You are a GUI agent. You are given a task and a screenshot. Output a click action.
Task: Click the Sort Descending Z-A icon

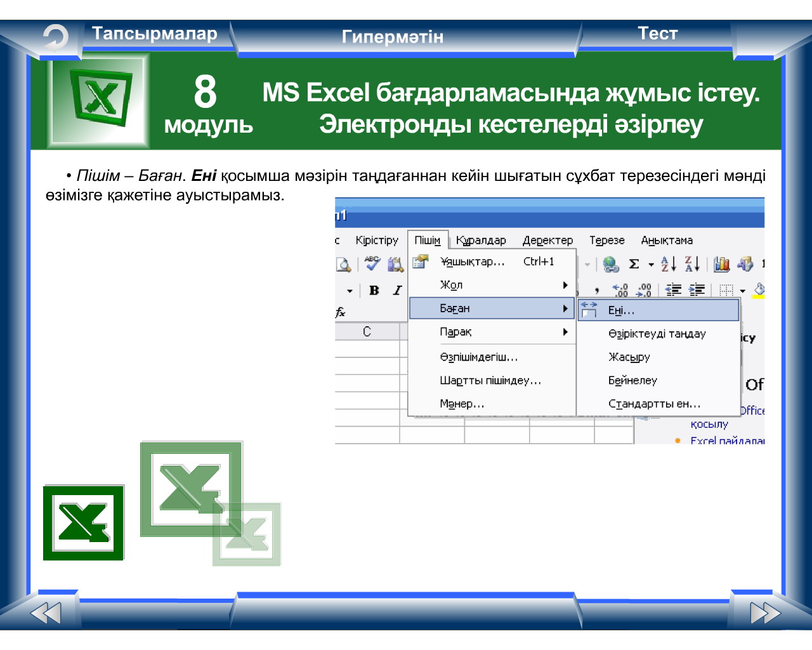692,264
